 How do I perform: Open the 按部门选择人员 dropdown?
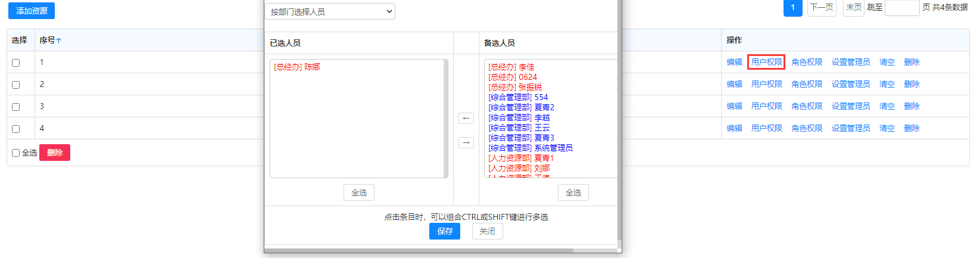(x=330, y=11)
